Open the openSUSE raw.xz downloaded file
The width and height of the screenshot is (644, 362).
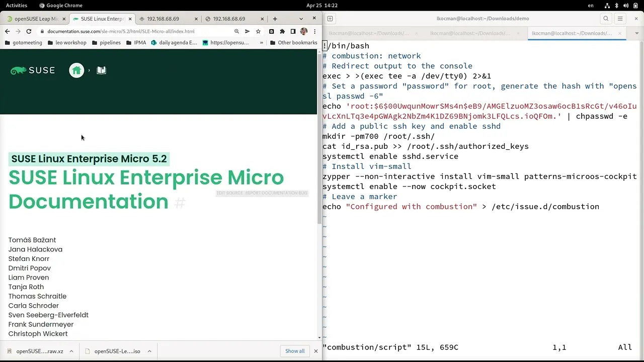pyautogui.click(x=35, y=351)
